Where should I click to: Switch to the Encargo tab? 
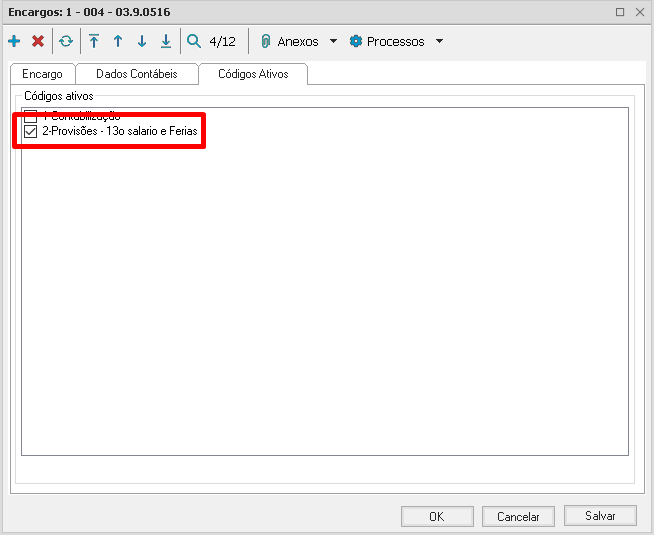click(x=42, y=74)
